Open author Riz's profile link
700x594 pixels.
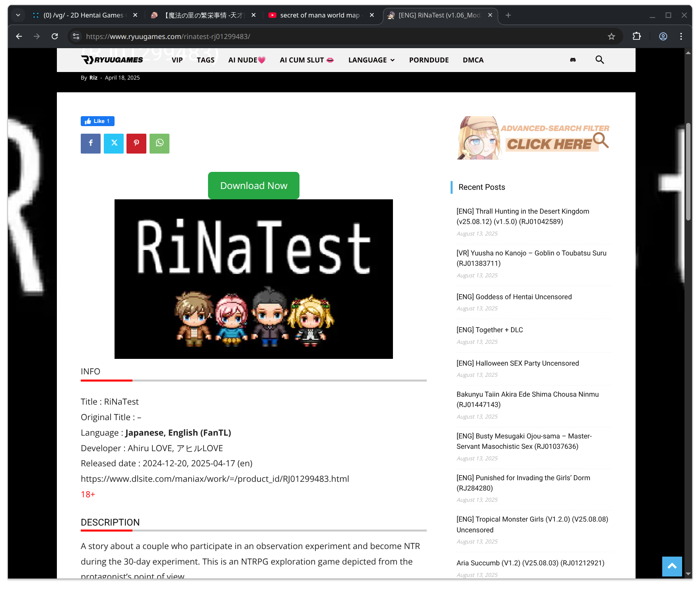tap(93, 78)
